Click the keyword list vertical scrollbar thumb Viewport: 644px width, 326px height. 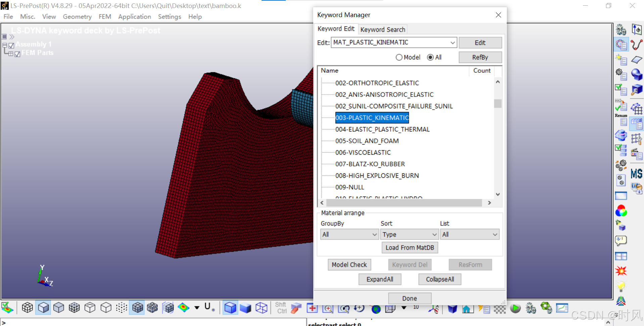[x=498, y=103]
